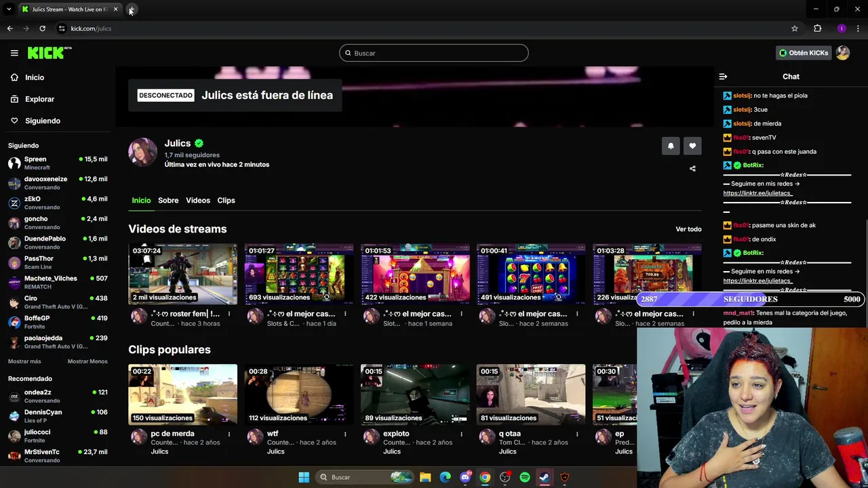The height and width of the screenshot is (488, 868).
Task: Click paolaojedda in the following list
Action: click(58, 342)
